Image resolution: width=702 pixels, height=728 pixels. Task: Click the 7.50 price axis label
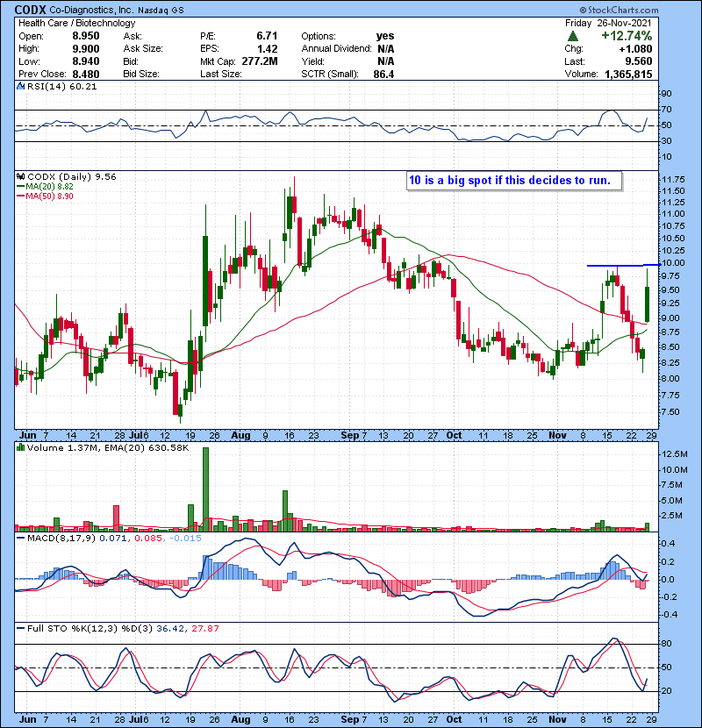click(670, 412)
